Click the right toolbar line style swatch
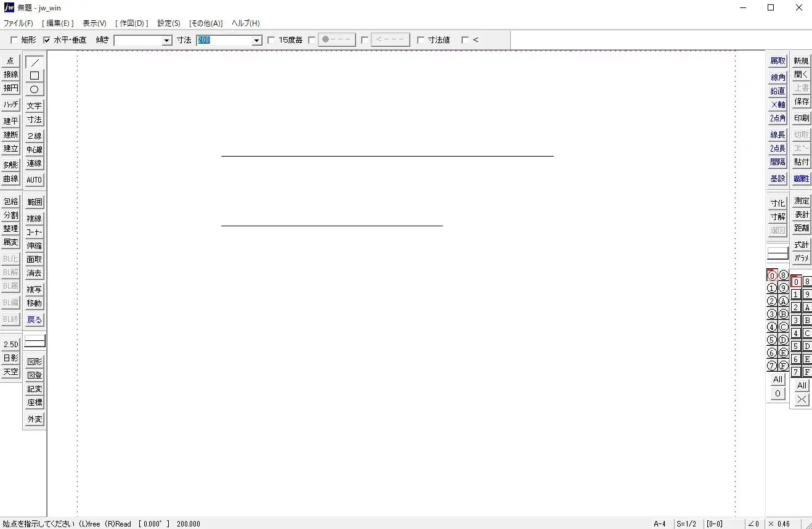812x529 pixels. point(778,253)
